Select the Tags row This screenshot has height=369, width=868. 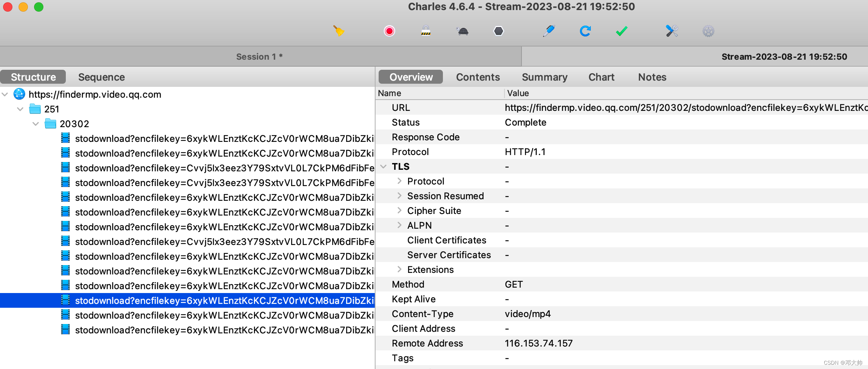(622, 358)
